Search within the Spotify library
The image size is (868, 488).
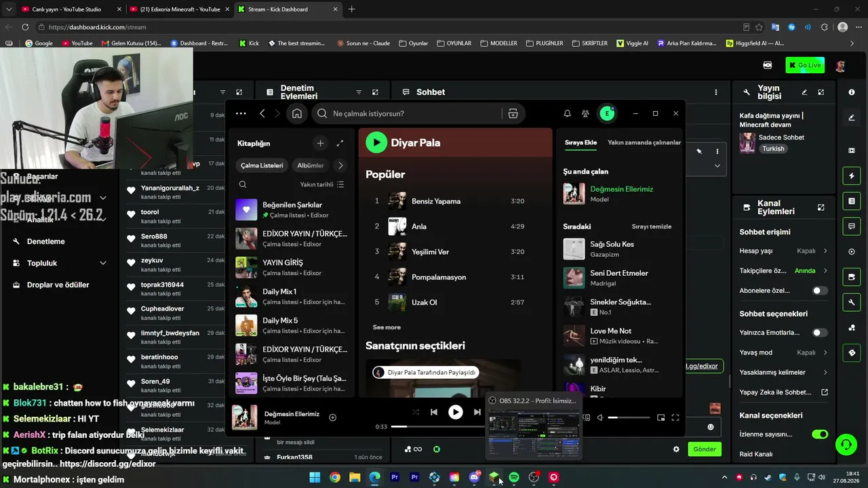coord(243,184)
